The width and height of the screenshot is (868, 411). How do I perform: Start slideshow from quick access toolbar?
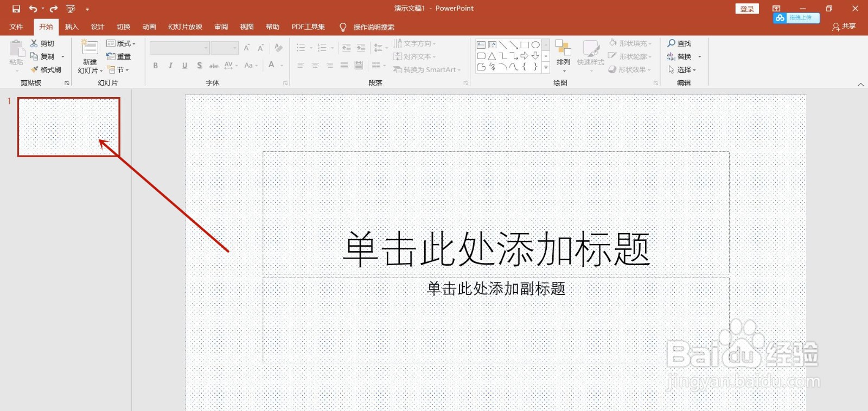tap(71, 9)
